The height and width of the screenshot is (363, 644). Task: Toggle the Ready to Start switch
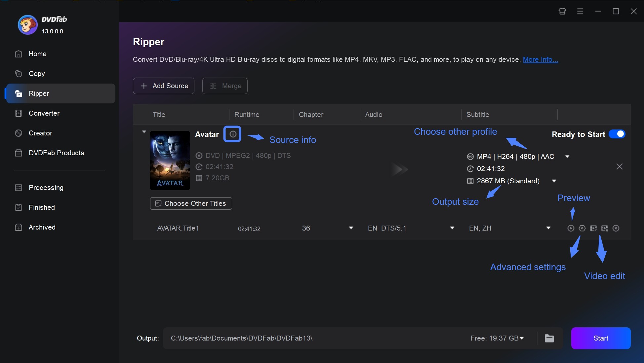(x=617, y=134)
